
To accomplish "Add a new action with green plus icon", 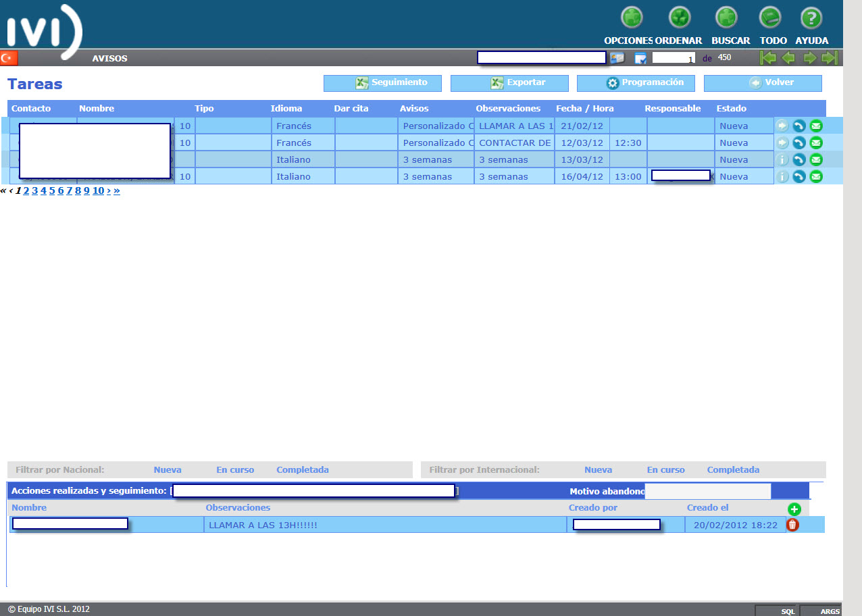I will (794, 509).
